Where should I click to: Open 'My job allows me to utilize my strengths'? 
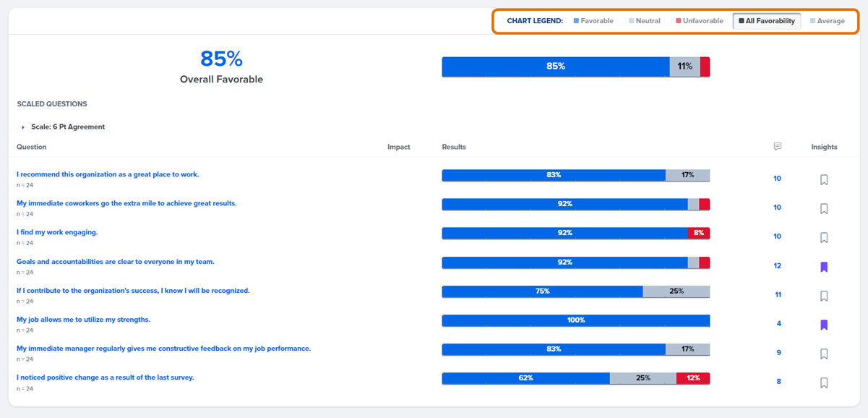pos(84,319)
